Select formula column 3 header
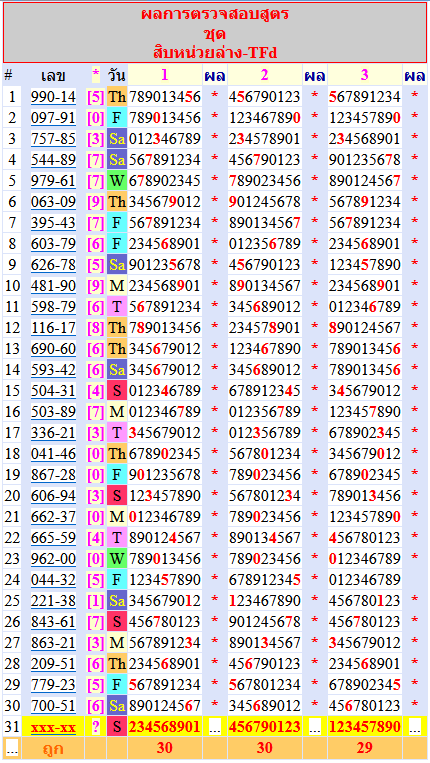The image size is (430, 763). (x=364, y=75)
